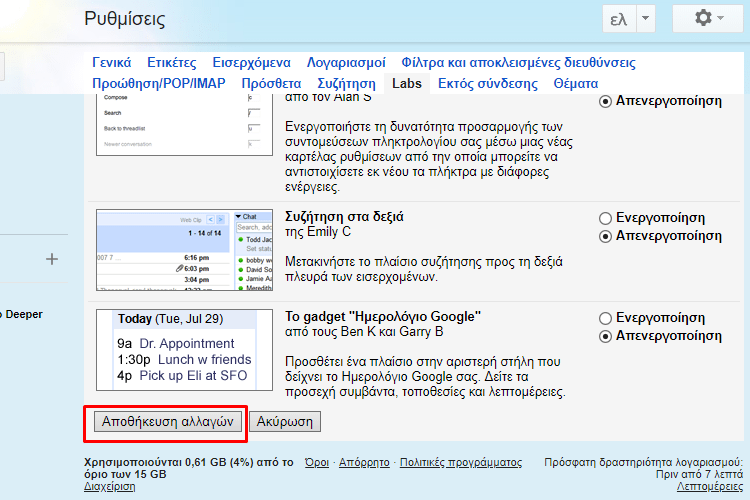Screen dimensions: 750x500
Task: Open the Απόρρητο link
Action: 364,462
